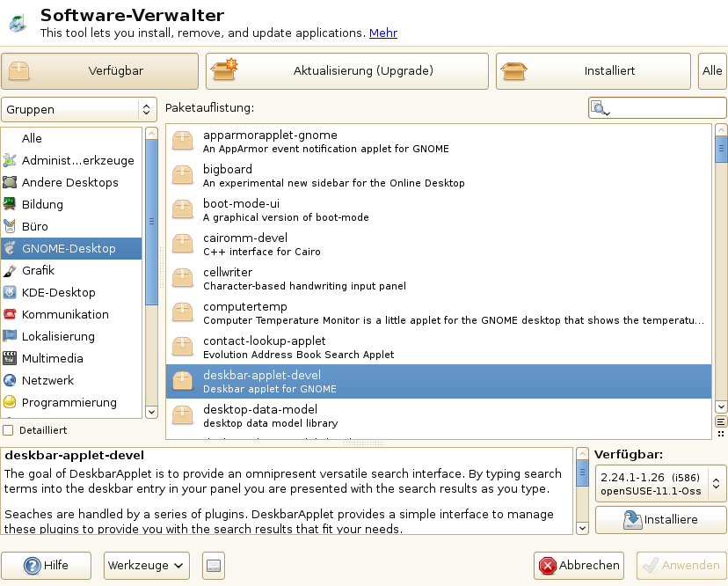
Task: Click the Grafik brush icon
Action: point(10,270)
